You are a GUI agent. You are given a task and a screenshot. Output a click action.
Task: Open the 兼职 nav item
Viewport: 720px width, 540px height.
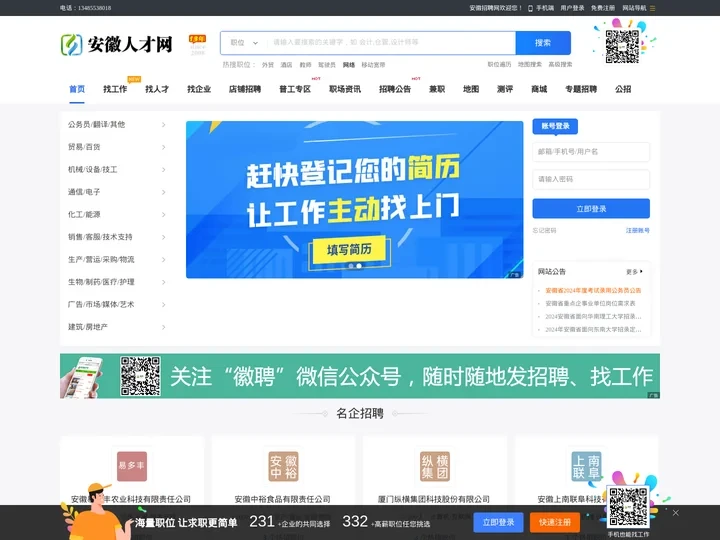pyautogui.click(x=437, y=89)
